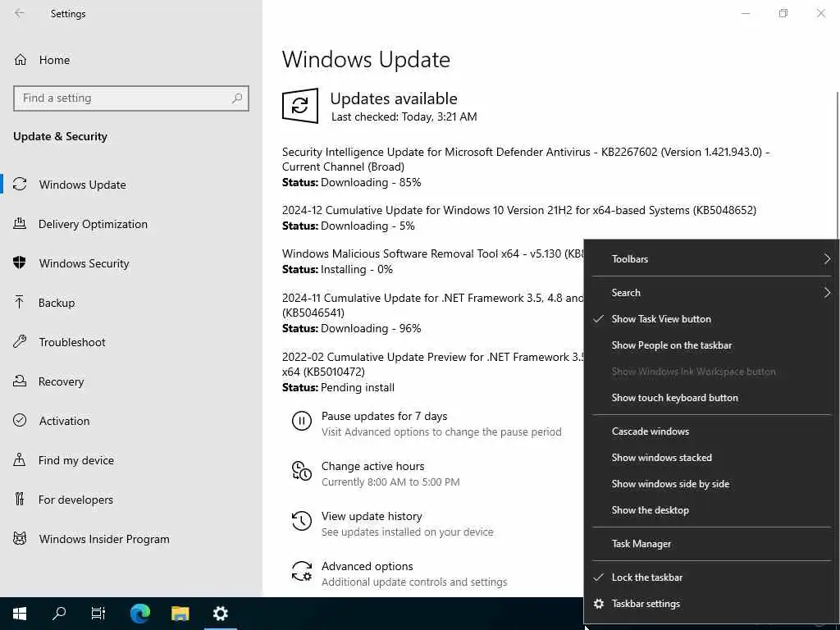Go to Home in Settings
840x630 pixels.
point(54,60)
